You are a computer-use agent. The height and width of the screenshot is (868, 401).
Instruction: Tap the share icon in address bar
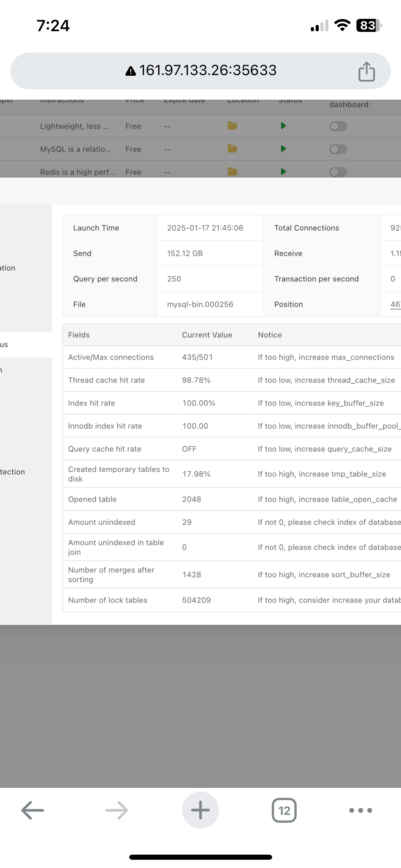point(366,71)
